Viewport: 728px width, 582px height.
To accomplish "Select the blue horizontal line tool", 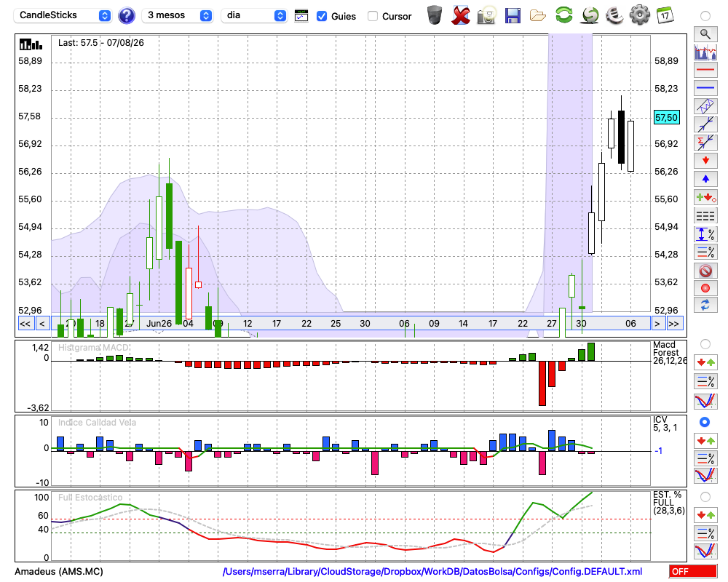I will tap(705, 88).
